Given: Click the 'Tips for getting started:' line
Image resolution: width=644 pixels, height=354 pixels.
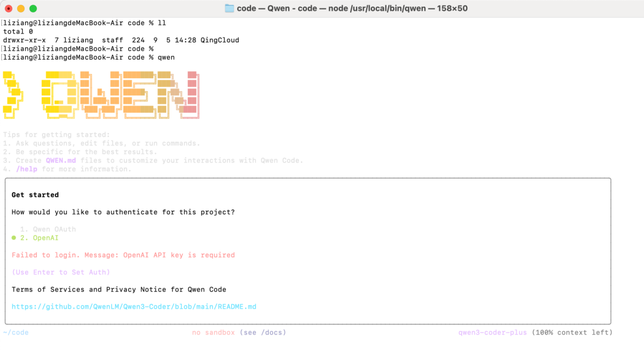Looking at the screenshot, I should coord(56,134).
